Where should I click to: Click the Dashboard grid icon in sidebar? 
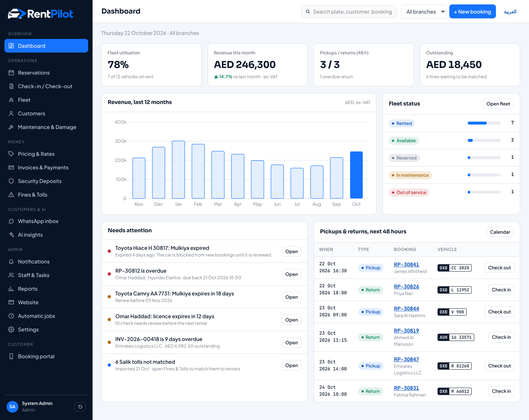11,46
